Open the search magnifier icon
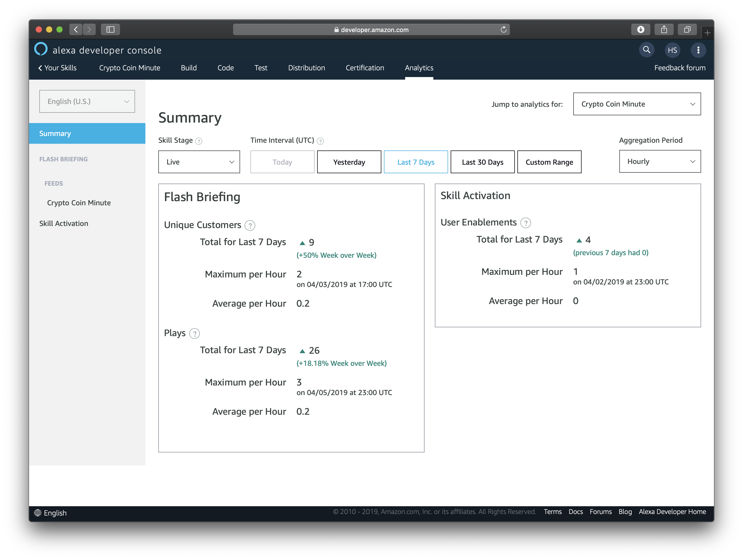 point(646,50)
